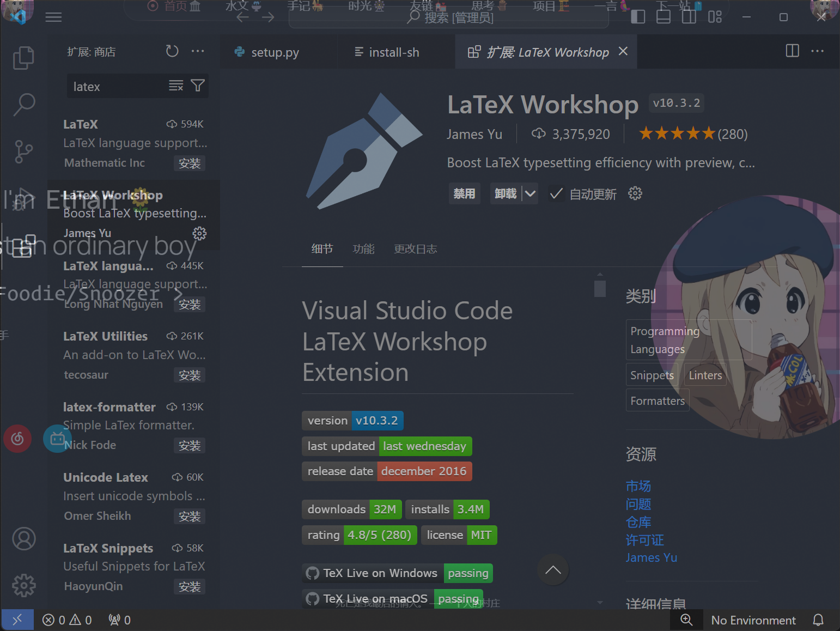This screenshot has height=631, width=840.
Task: Click the split editor right icon
Action: click(792, 51)
